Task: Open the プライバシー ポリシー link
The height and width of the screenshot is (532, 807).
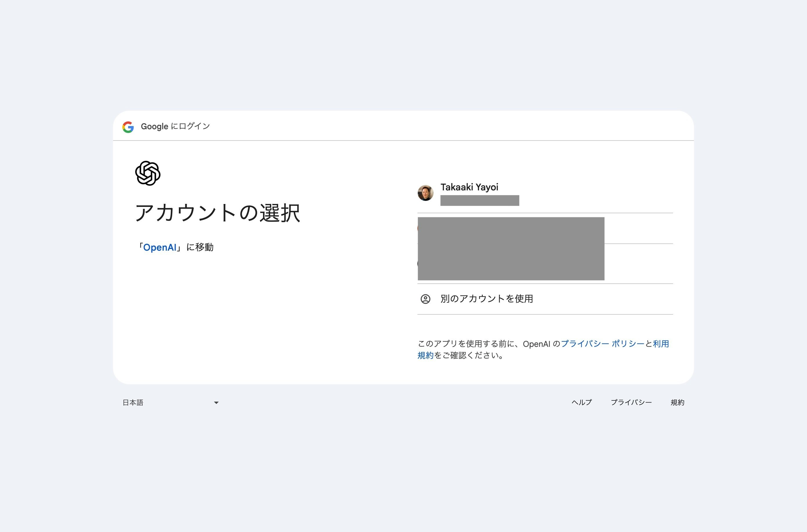Action: click(603, 344)
